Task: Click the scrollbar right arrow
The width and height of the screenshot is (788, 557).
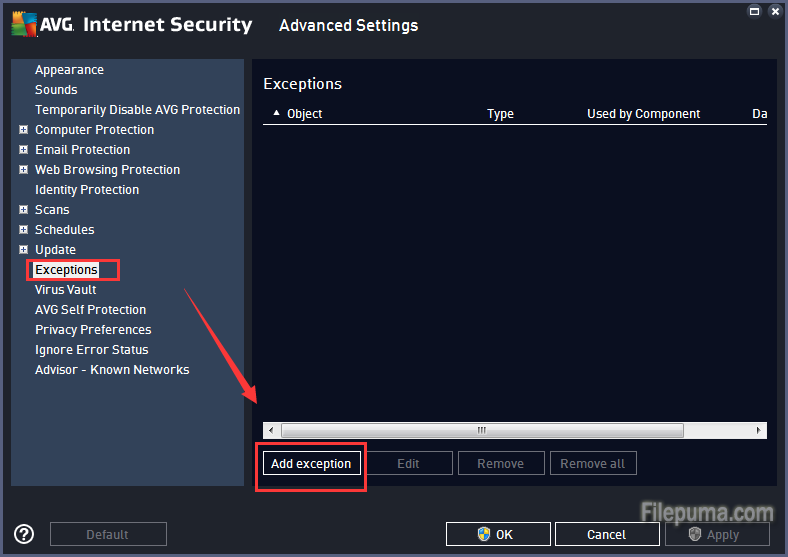Action: pos(759,430)
